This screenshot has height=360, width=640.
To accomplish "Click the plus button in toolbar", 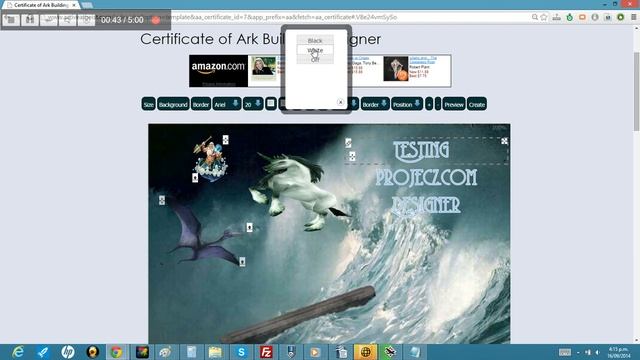I will (429, 104).
